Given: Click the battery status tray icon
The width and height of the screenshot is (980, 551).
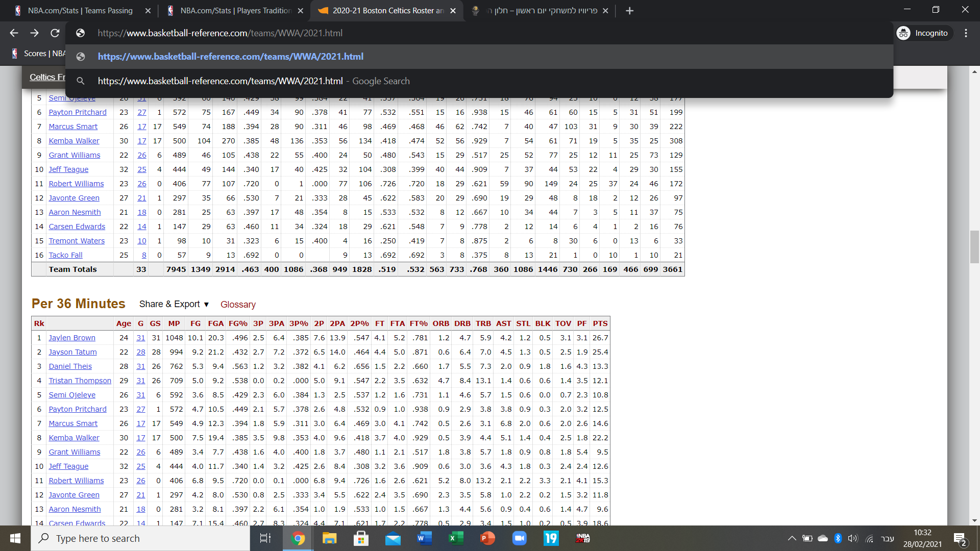Looking at the screenshot, I should pyautogui.click(x=807, y=538).
